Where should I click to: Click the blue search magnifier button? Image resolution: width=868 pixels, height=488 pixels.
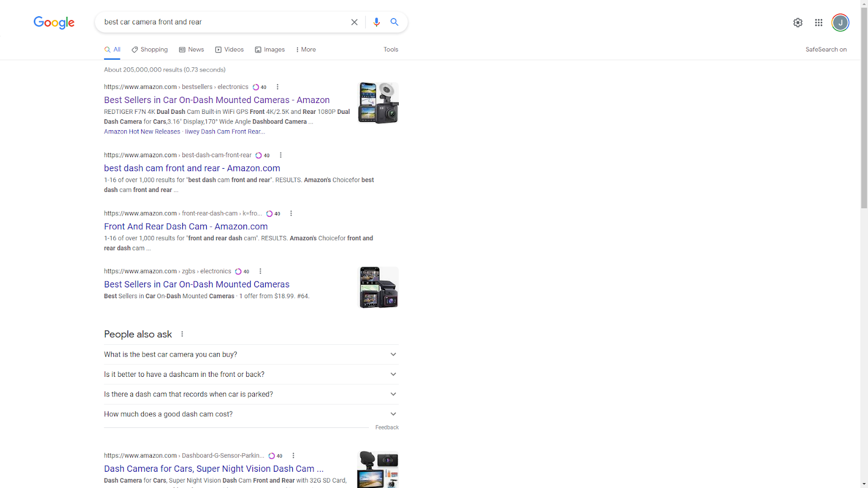pyautogui.click(x=394, y=22)
